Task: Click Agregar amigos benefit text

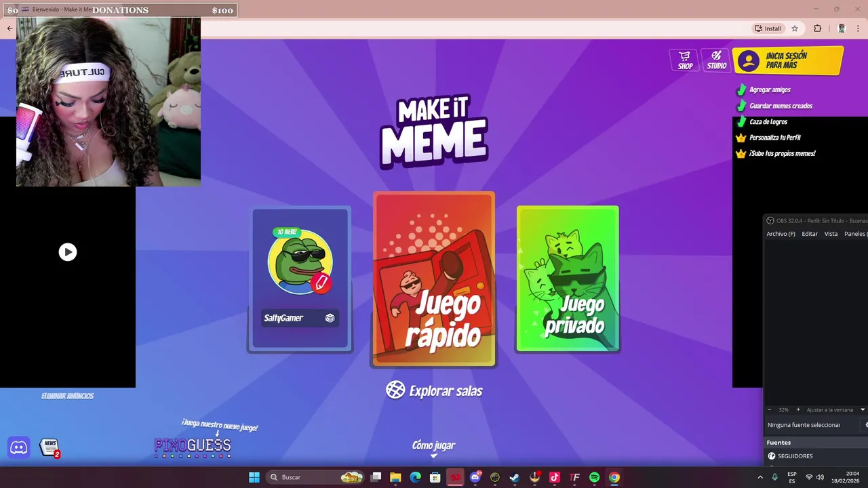Action: click(770, 89)
